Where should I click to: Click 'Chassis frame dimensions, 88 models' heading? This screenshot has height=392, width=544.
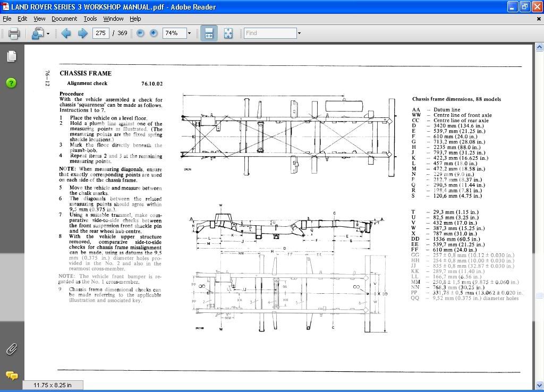point(456,99)
